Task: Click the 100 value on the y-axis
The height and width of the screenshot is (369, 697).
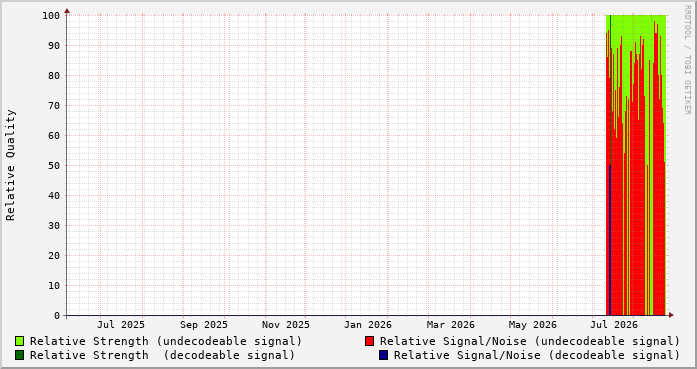Action: [x=51, y=16]
